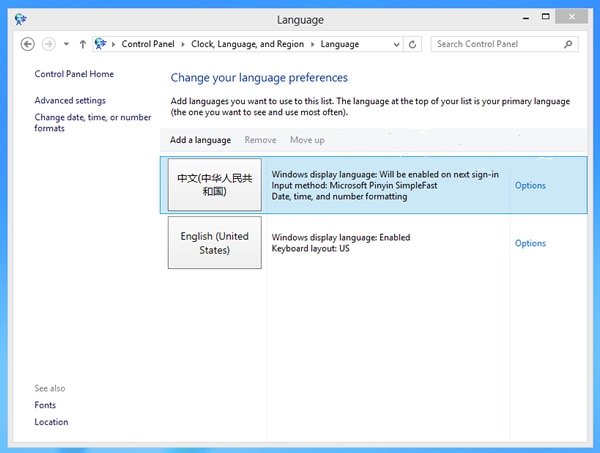Refresh the Language page
This screenshot has height=453, width=600.
pos(413,44)
